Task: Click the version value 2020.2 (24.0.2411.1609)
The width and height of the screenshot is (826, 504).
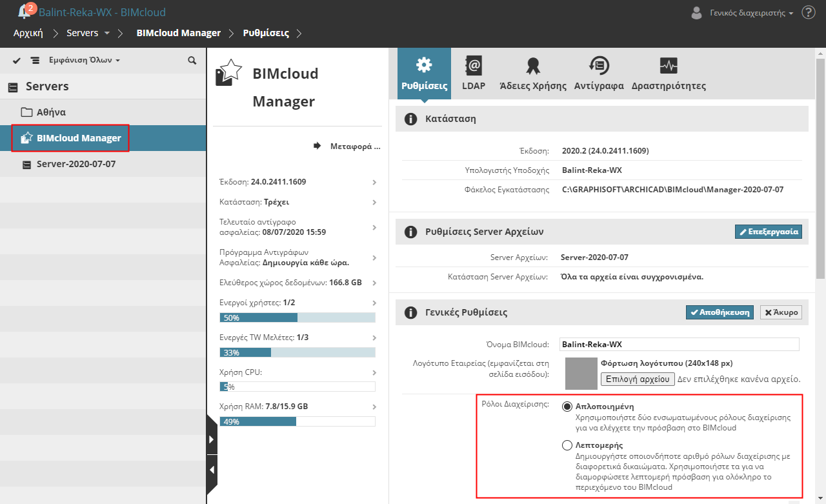Action: point(605,151)
